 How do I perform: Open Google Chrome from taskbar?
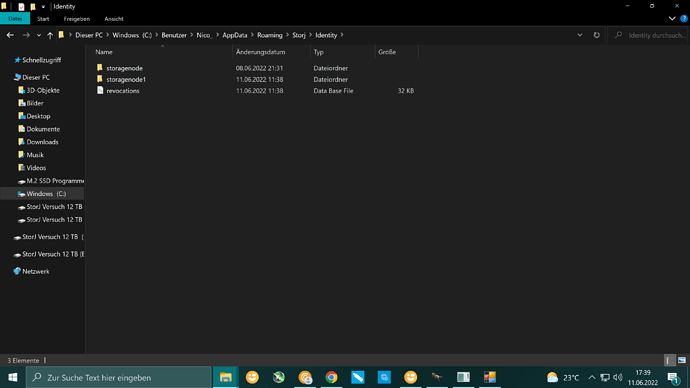331,377
